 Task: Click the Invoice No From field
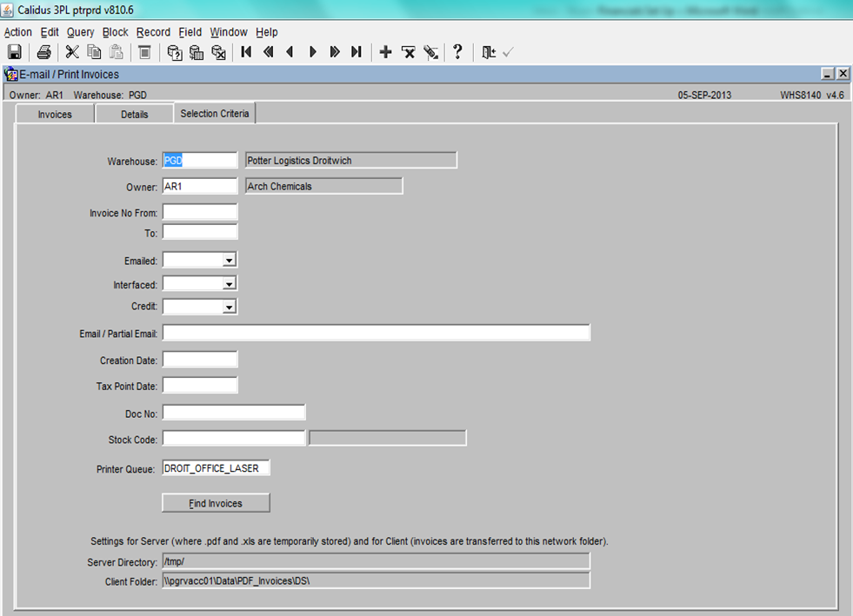click(200, 212)
